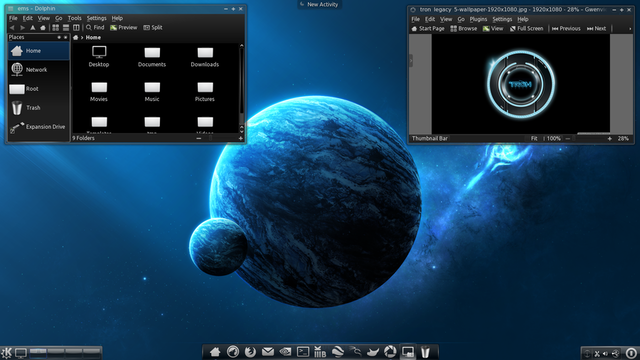Open Dolphin Settings menu

(x=96, y=18)
